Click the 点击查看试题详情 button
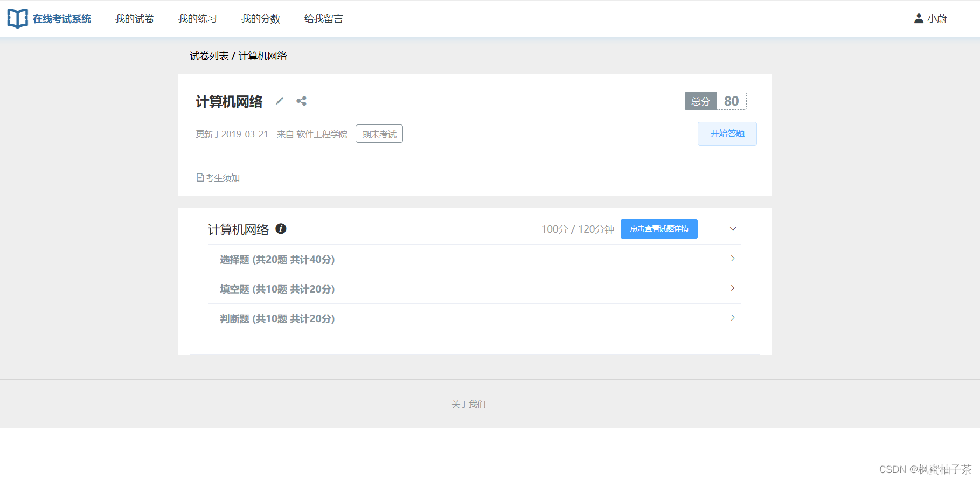This screenshot has width=980, height=480. click(659, 229)
